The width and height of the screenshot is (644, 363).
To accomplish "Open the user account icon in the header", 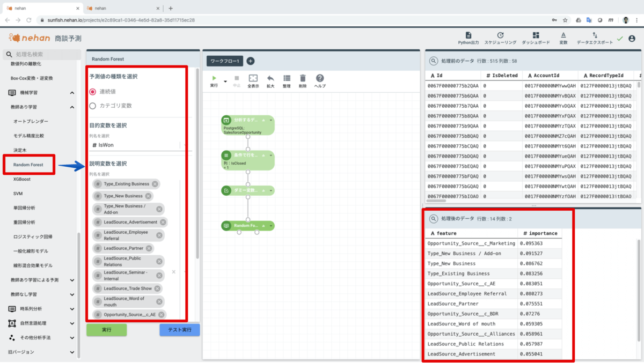I will 632,39.
